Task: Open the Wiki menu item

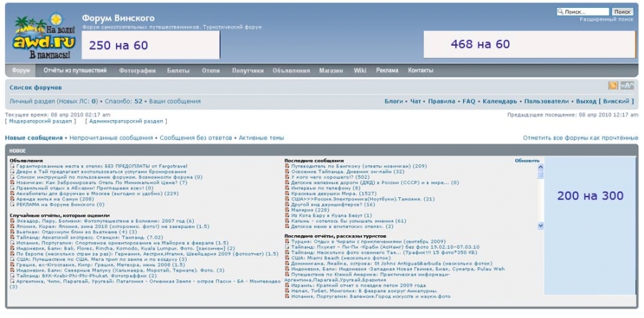Action: click(360, 71)
